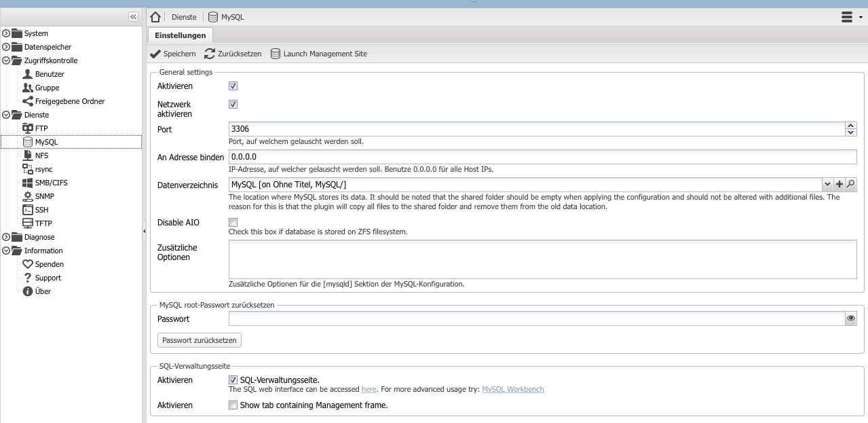Collapse the Zugriffskontrolle tree node

click(x=7, y=60)
